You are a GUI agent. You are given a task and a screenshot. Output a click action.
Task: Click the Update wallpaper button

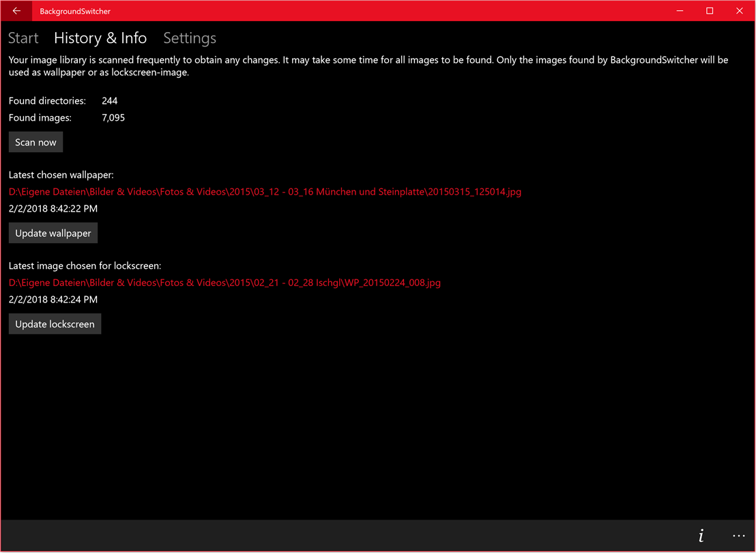pos(53,233)
